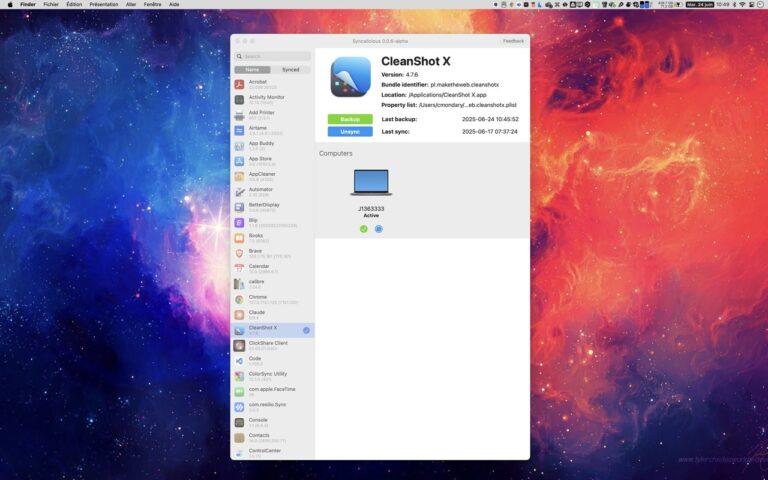Image resolution: width=768 pixels, height=480 pixels.
Task: Select App Buddy in the app list
Action: (x=272, y=146)
